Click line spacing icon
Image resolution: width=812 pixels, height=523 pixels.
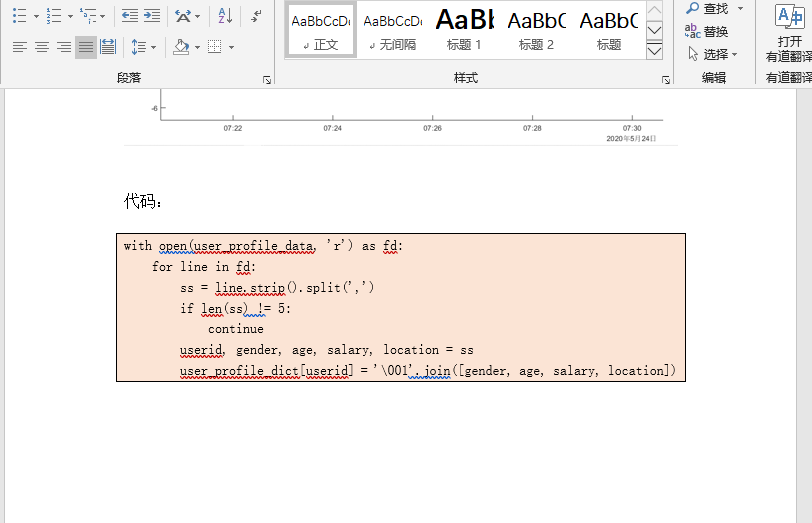coord(138,47)
